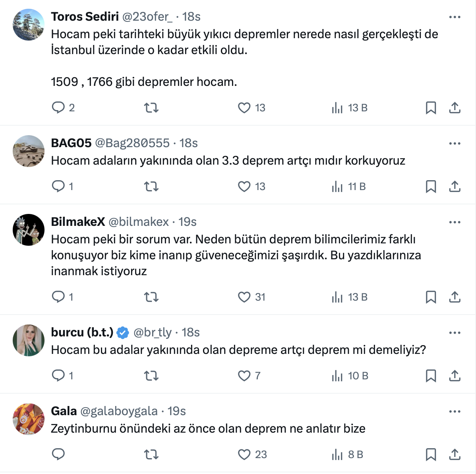The height and width of the screenshot is (474, 476).
Task: Reply to Gala's Zeytinburnu earthquake tweet
Action: tap(58, 455)
